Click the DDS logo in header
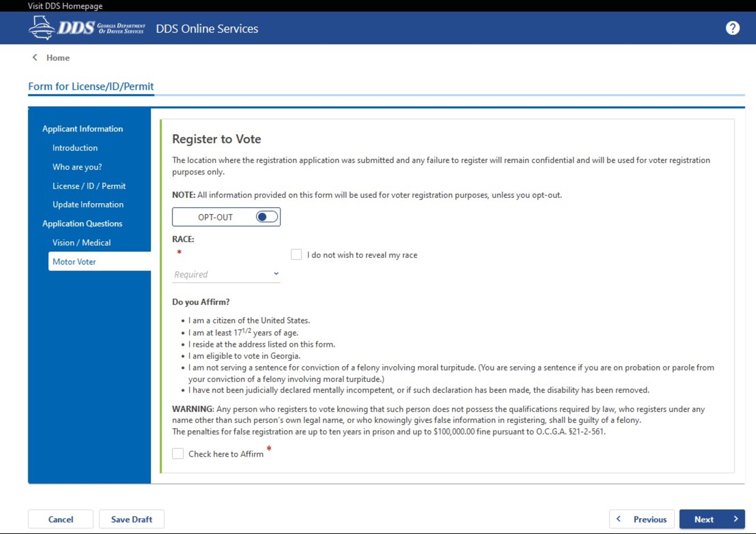This screenshot has width=756, height=534. click(x=87, y=28)
